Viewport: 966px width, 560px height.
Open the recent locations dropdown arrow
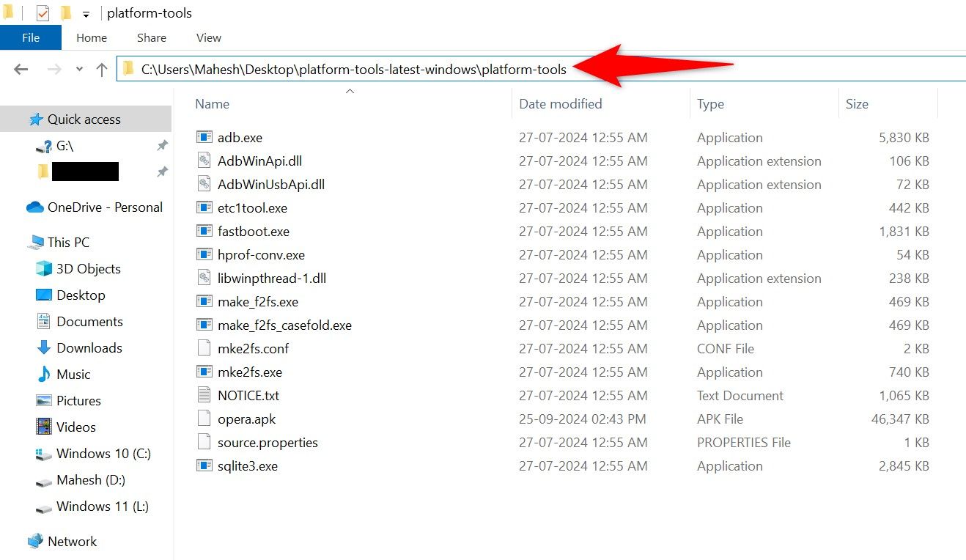click(x=78, y=69)
